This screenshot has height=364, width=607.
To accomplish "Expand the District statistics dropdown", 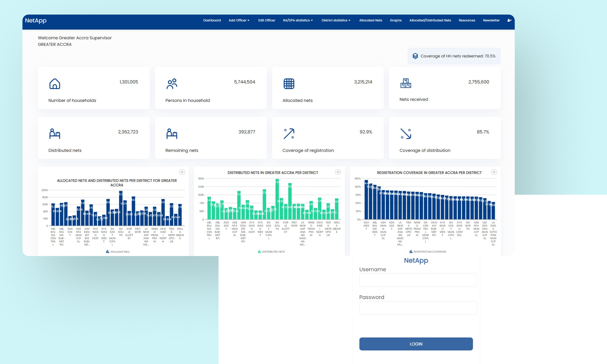I will (336, 20).
